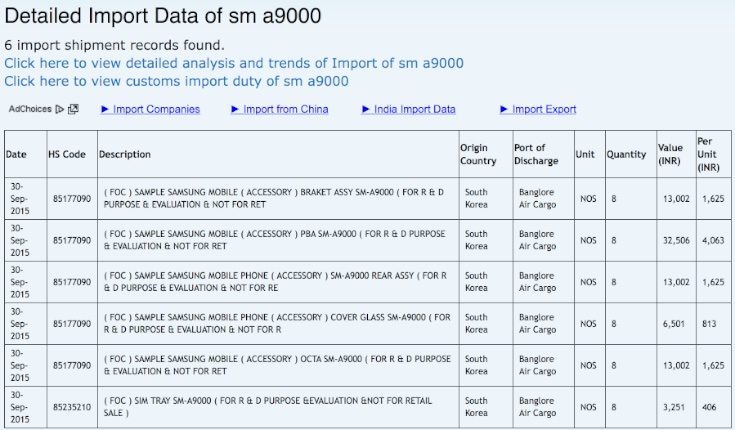Open customs import duty of sm a9000 link
This screenshot has width=735, height=430.
[x=176, y=81]
